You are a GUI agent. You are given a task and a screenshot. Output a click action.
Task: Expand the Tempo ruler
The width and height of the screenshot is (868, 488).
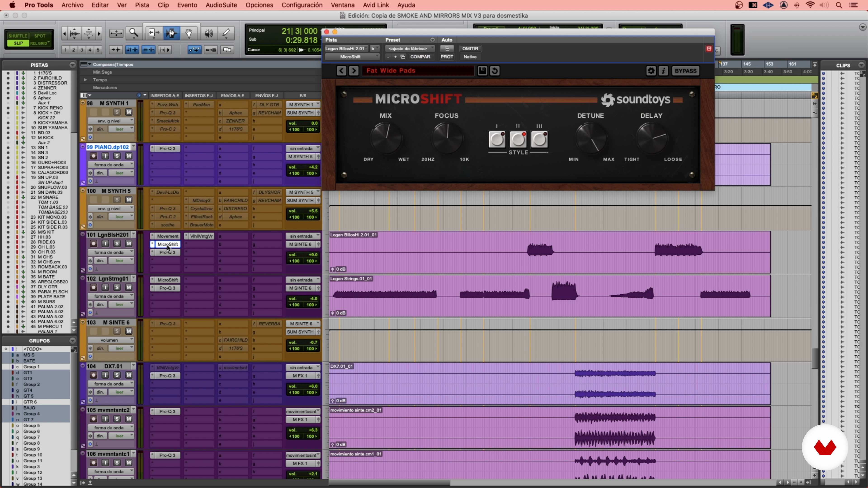(x=85, y=80)
